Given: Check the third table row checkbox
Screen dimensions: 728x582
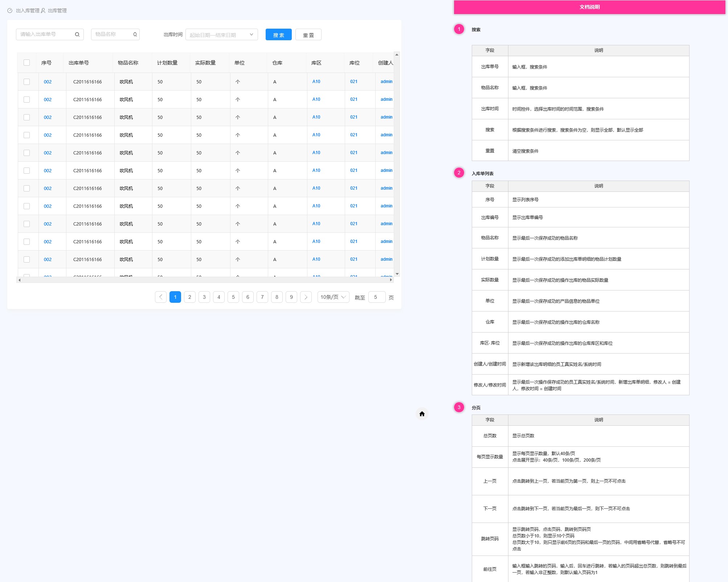Looking at the screenshot, I should coord(26,117).
